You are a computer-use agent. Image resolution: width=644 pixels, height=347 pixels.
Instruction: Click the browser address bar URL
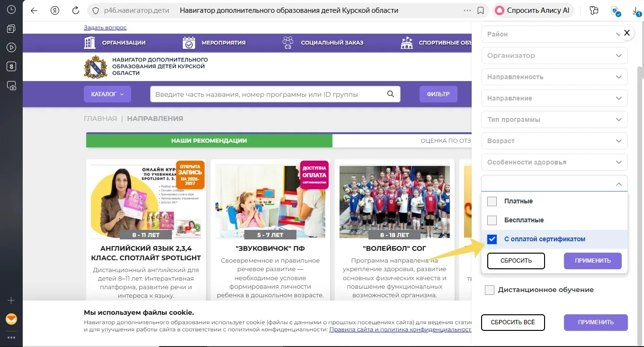pos(138,10)
